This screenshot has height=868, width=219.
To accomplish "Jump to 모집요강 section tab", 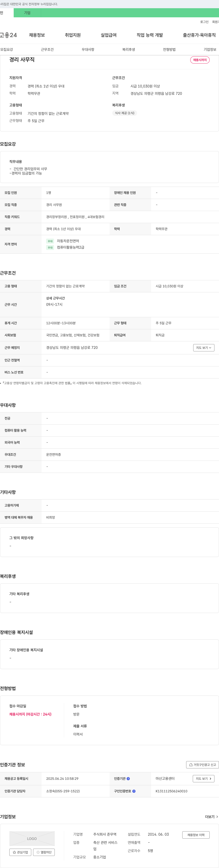I will coord(7,49).
